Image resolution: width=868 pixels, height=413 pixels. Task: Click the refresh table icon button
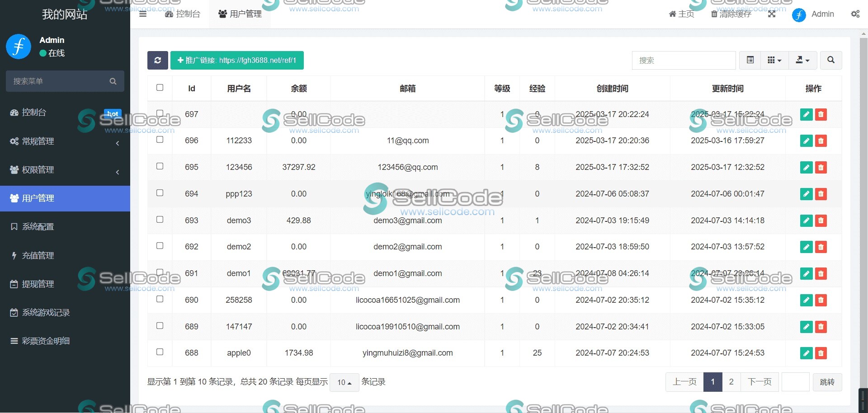157,60
